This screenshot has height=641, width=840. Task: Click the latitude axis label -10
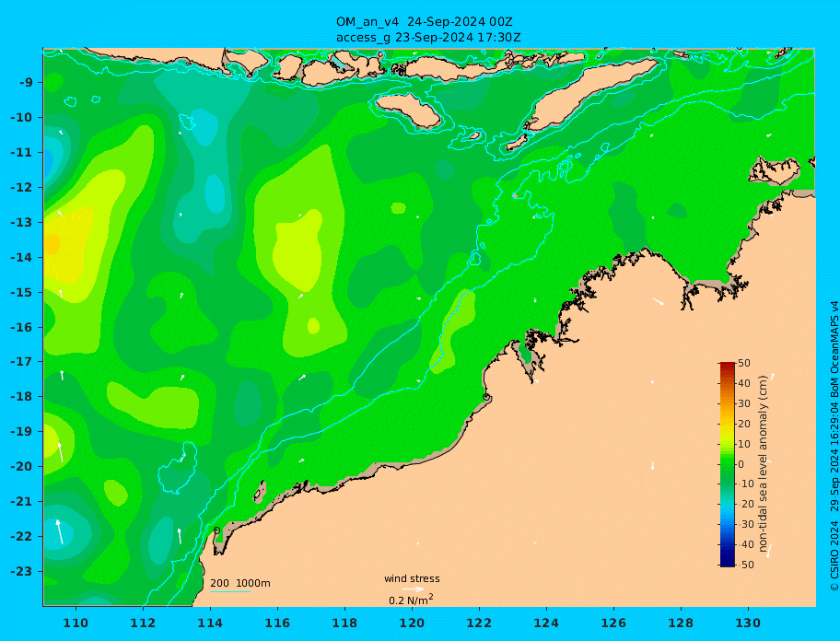[x=22, y=117]
